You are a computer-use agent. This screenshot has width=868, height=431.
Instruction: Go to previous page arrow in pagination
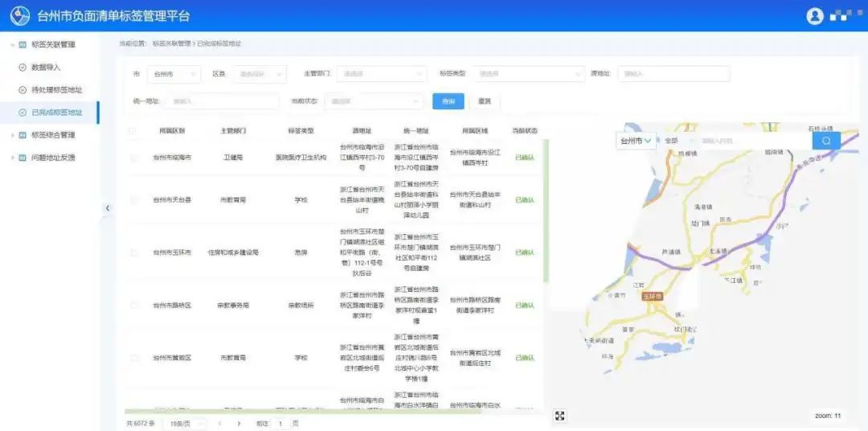(x=219, y=423)
